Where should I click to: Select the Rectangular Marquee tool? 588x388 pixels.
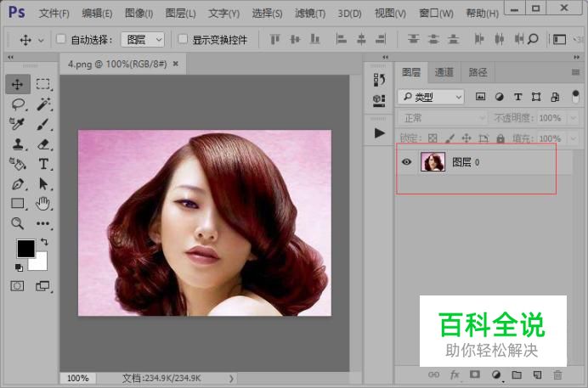tap(43, 84)
